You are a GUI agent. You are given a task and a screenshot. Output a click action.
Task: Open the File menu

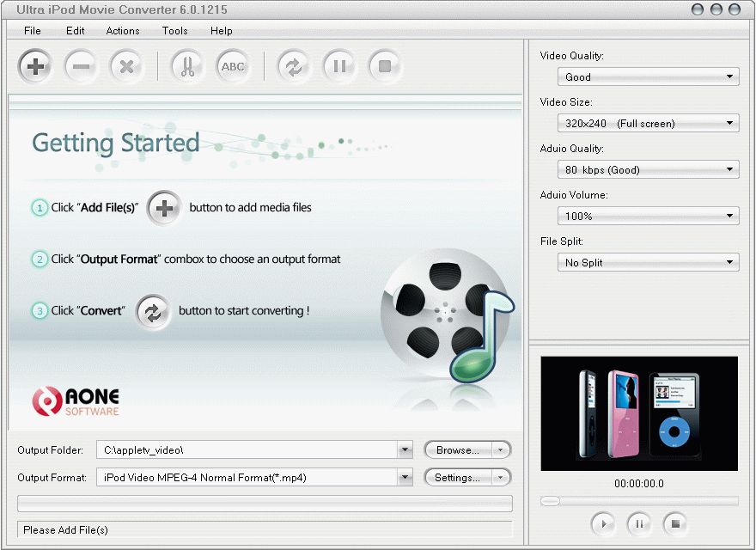33,31
